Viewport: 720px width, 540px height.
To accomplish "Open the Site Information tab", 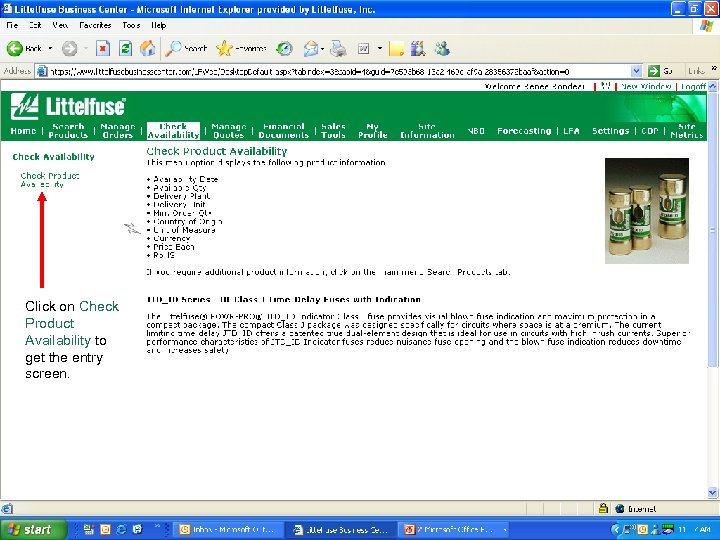I will [x=427, y=130].
